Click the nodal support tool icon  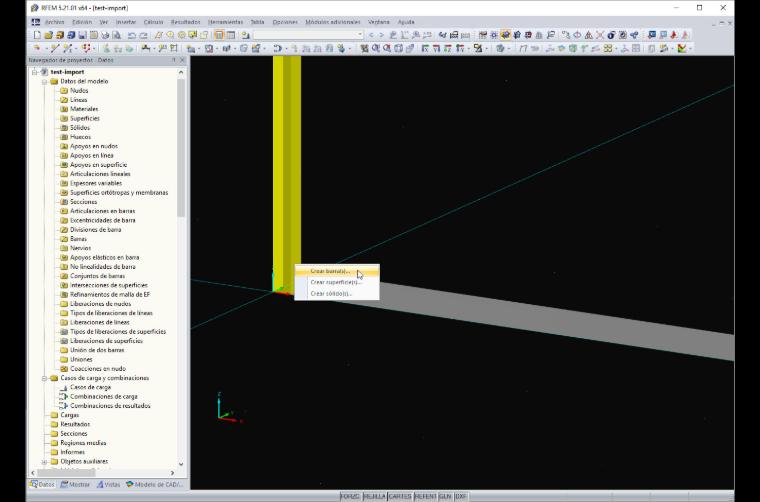(x=145, y=48)
